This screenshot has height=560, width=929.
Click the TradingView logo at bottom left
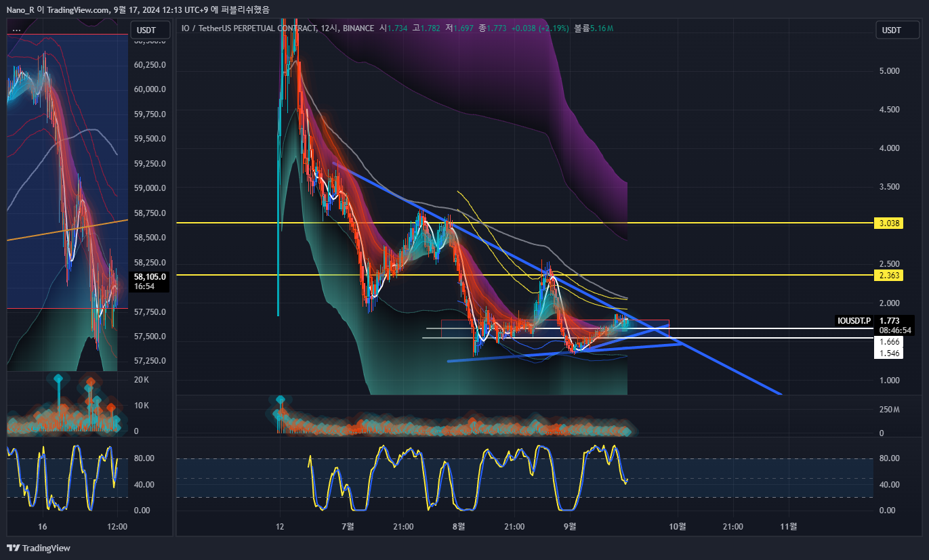(x=39, y=548)
